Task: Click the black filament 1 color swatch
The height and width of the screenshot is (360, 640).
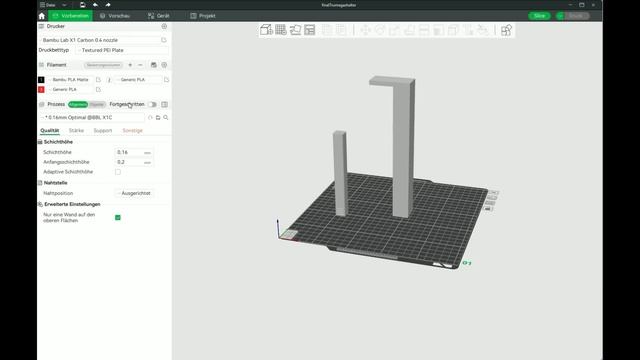Action: tap(41, 80)
